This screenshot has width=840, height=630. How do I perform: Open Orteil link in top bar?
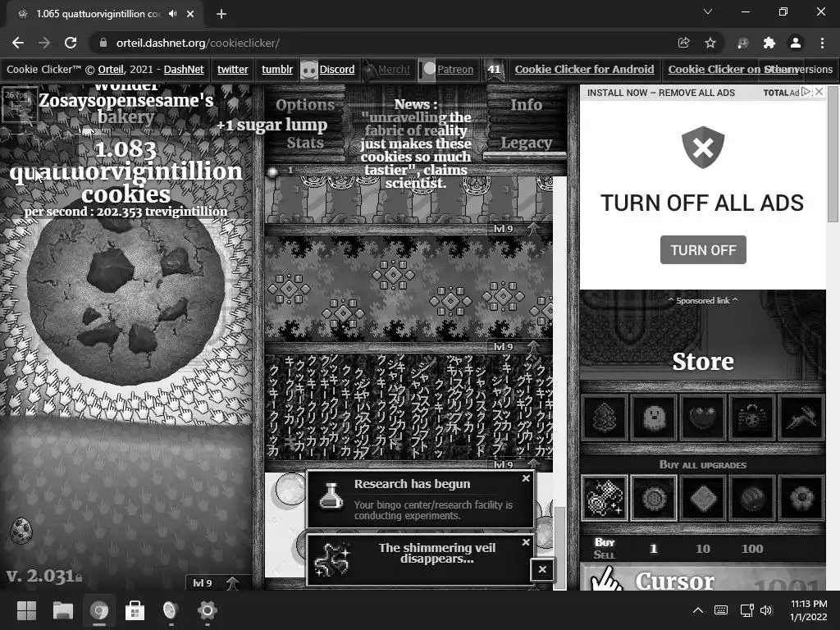[x=111, y=70]
